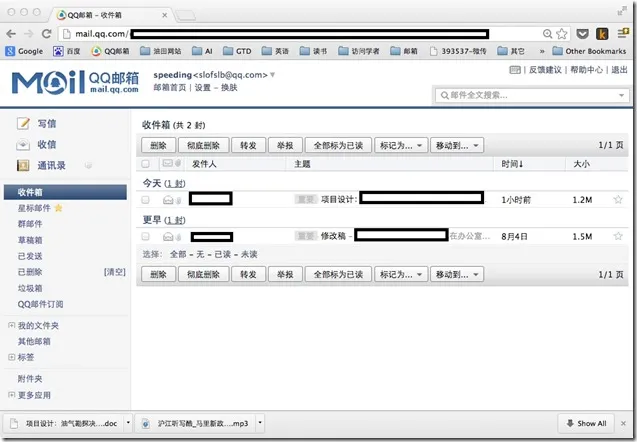Screen dimensions: 637x442
Task: Click the 通讯录 contacts icon
Action: tap(23, 165)
